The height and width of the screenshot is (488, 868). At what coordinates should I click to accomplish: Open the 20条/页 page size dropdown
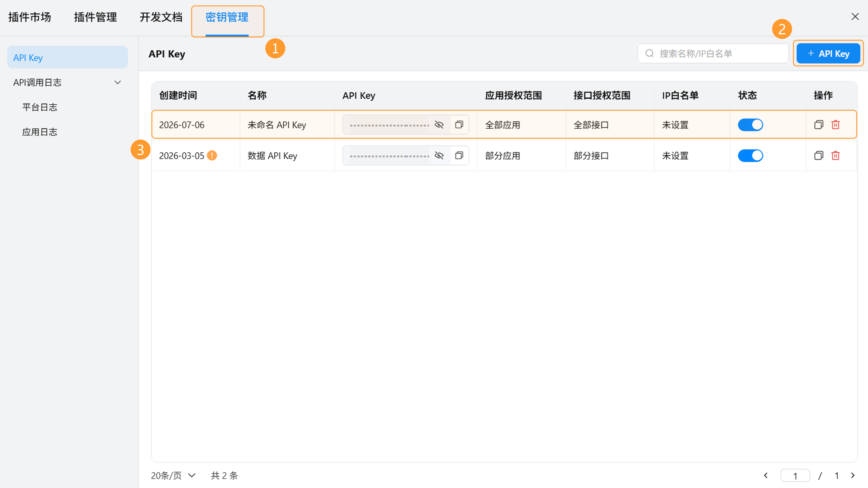[x=173, y=475]
